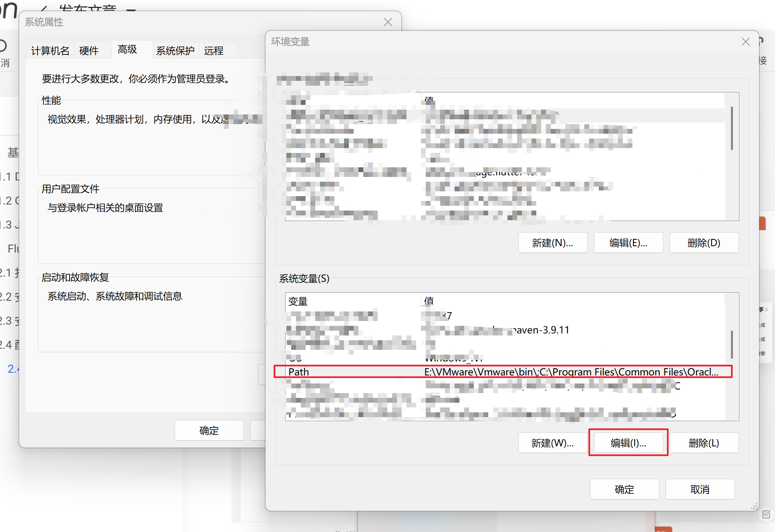This screenshot has height=532, width=775.
Task: Click the user variables list scrollbar
Action: [x=732, y=128]
